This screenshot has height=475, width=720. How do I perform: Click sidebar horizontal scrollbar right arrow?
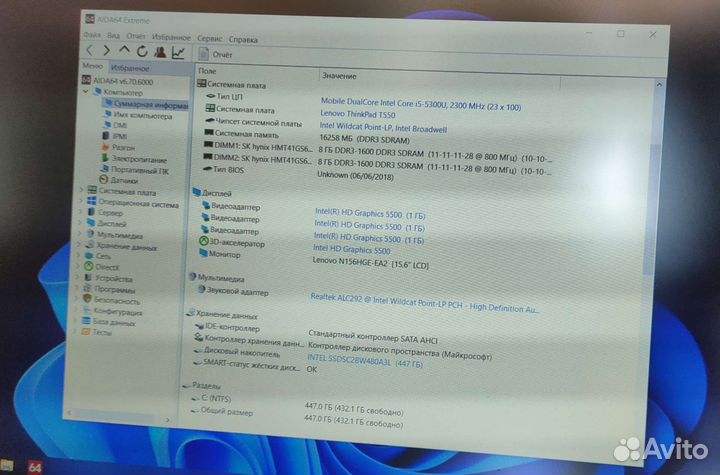coord(168,419)
